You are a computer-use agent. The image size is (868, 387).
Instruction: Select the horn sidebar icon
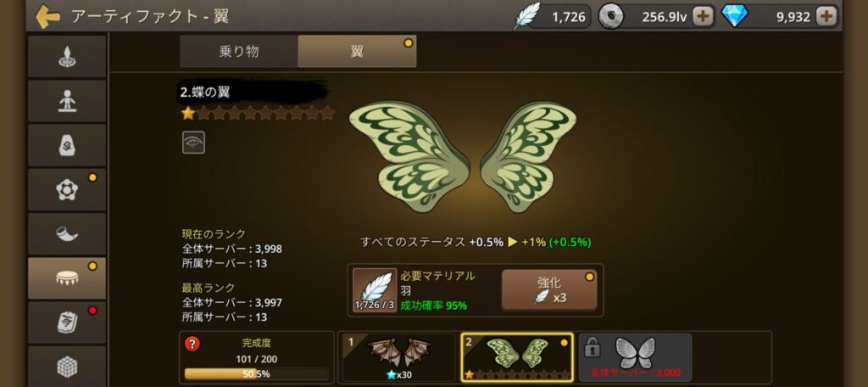click(67, 234)
